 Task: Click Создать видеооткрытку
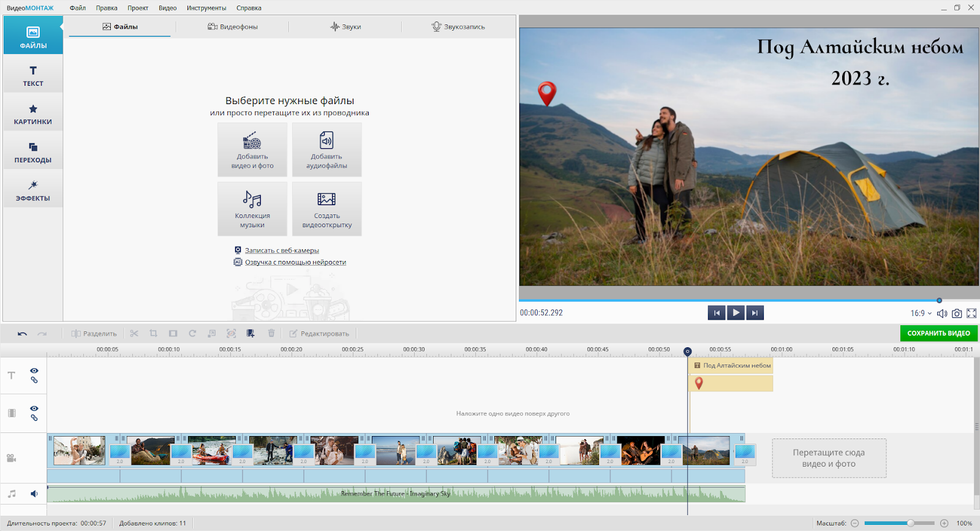coord(327,209)
